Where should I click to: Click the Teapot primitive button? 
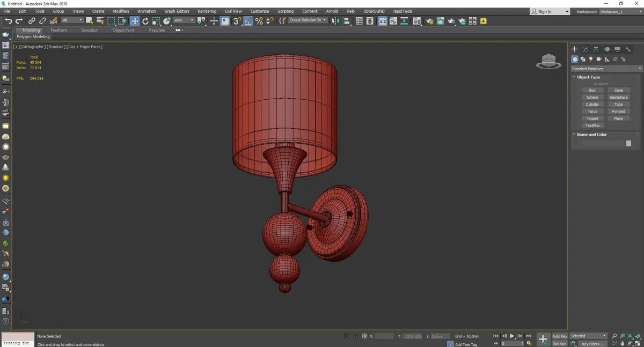pos(592,119)
